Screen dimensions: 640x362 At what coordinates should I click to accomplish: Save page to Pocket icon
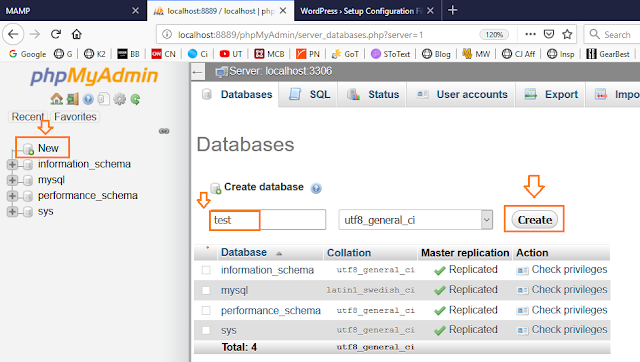(549, 34)
